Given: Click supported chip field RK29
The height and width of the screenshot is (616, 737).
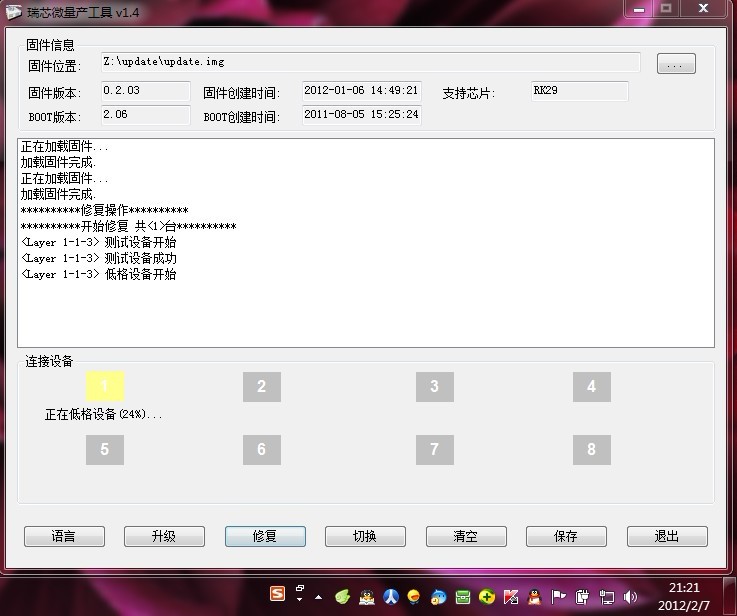Looking at the screenshot, I should [580, 91].
